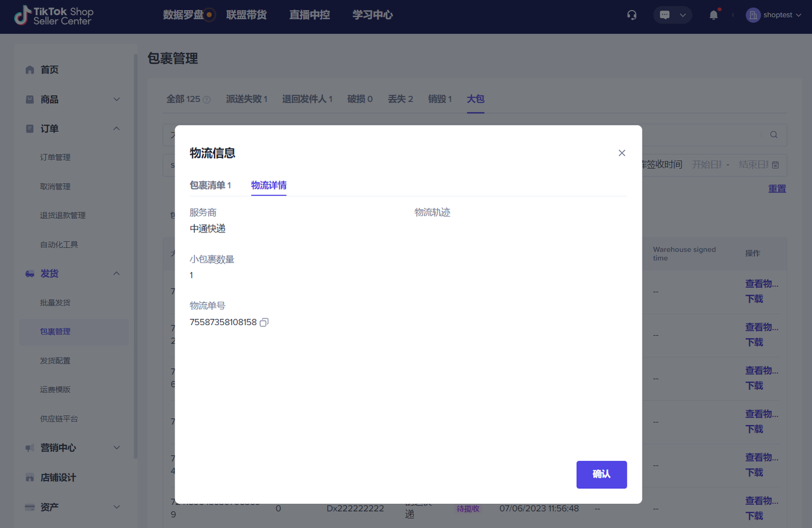Switch to the 派送失败 tab
This screenshot has height=528, width=812.
pos(247,99)
